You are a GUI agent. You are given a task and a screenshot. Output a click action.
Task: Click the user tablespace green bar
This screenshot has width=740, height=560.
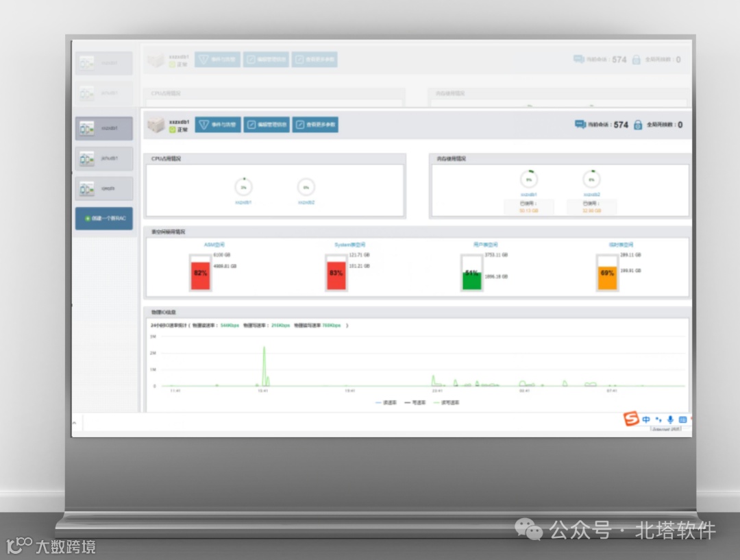(x=471, y=280)
